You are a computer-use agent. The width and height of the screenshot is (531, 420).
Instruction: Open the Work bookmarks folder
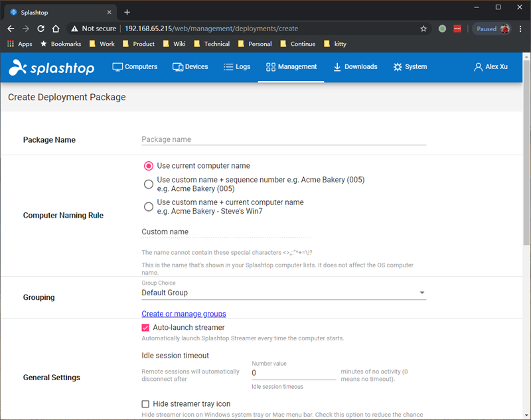click(x=102, y=44)
